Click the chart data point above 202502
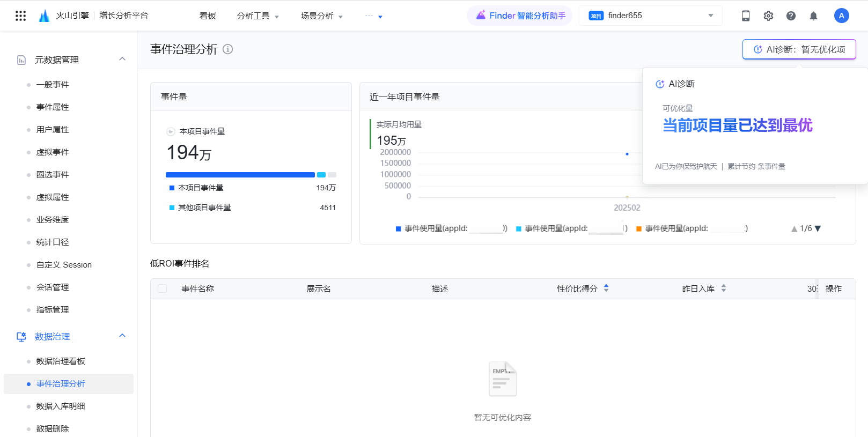Screen dimensions: 868x437 coord(627,154)
